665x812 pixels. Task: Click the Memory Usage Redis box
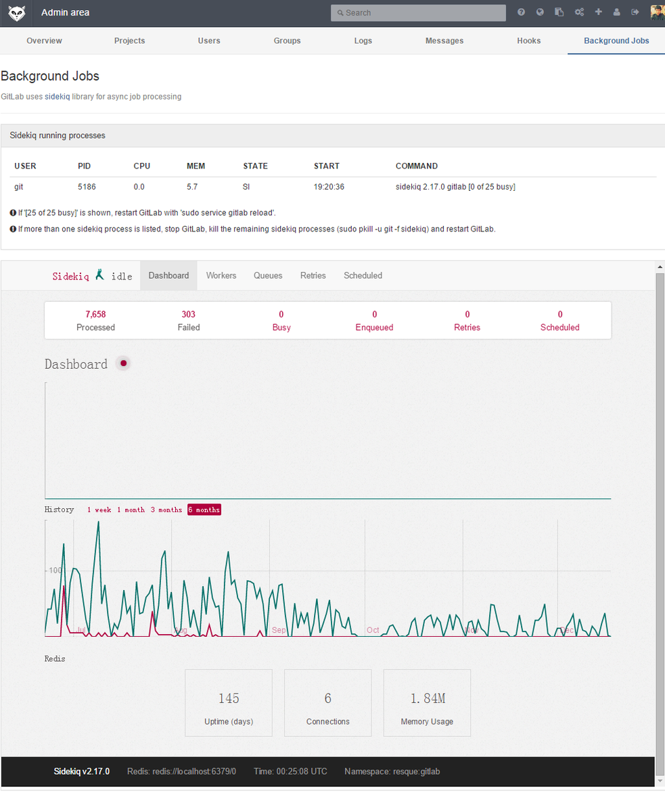coord(427,703)
